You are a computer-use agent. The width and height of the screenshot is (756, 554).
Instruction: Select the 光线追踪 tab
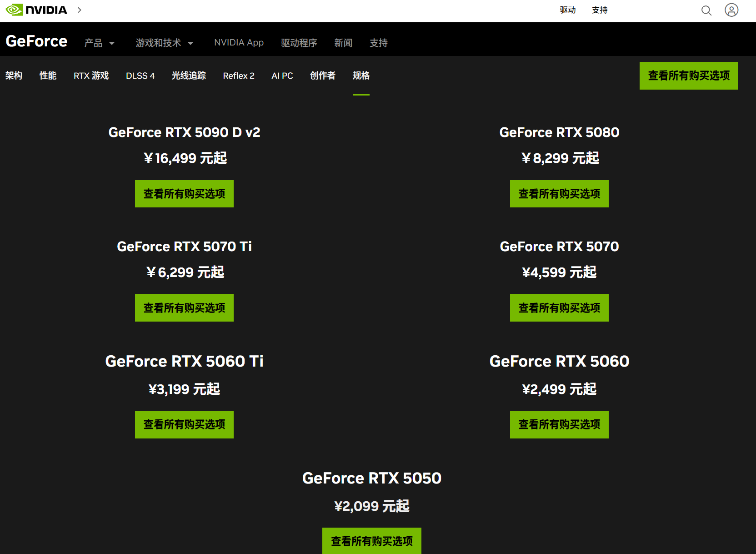coord(189,76)
